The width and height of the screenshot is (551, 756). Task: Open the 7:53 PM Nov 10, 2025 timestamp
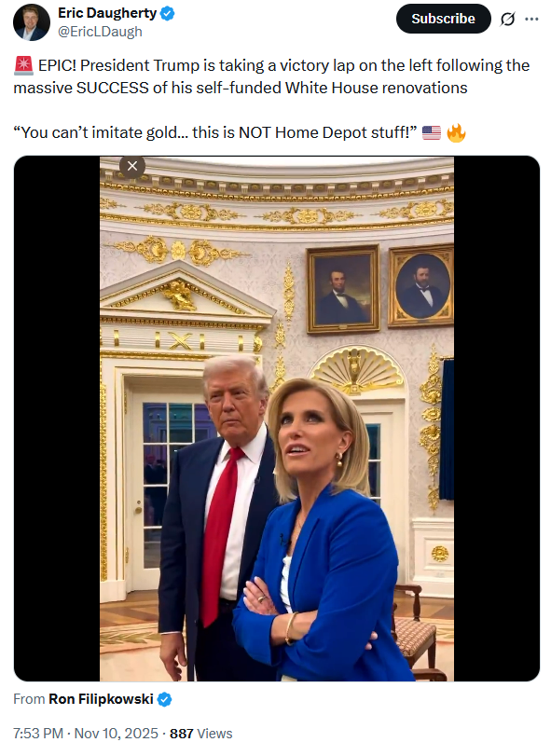click(86, 734)
